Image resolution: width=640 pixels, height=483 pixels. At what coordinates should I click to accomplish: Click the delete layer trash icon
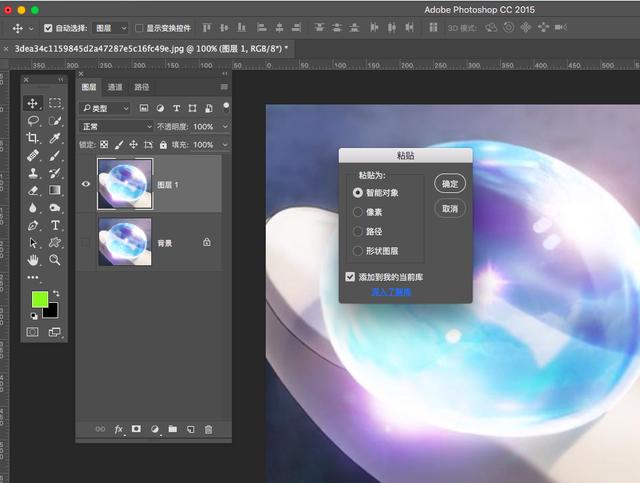pyautogui.click(x=208, y=429)
